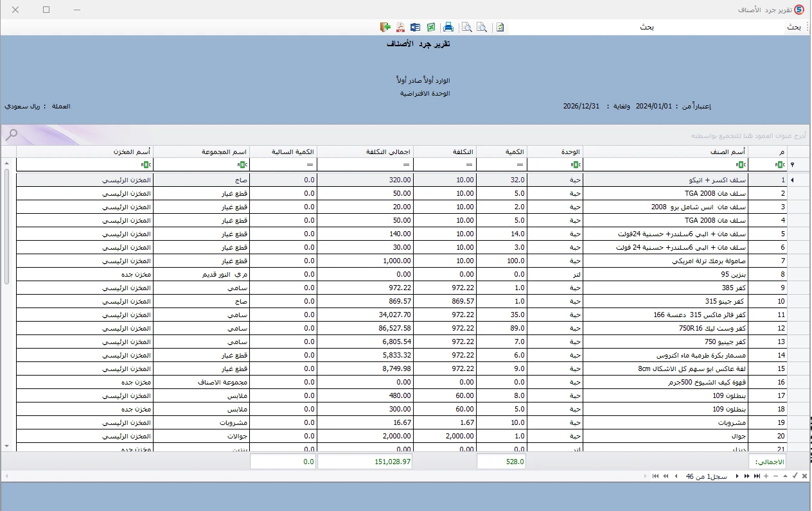Click the quantity cell 100.0
The image size is (812, 511).
(502, 261)
